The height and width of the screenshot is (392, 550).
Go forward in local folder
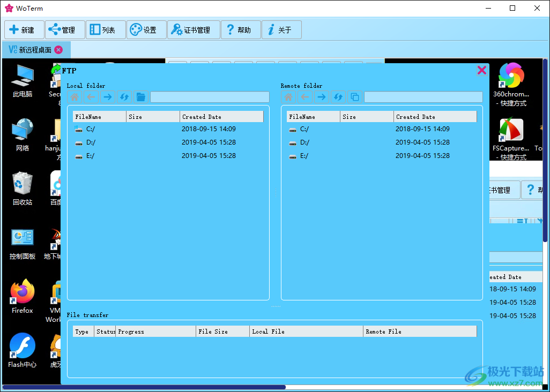tap(108, 97)
